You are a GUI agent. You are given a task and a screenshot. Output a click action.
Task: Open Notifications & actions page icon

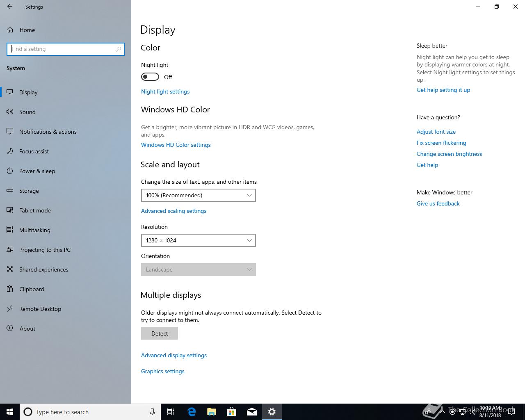coord(10,132)
